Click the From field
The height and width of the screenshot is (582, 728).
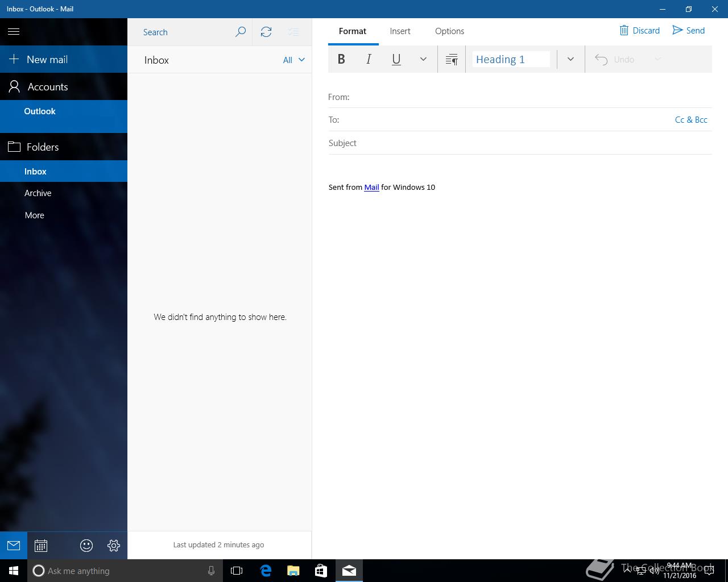520,97
